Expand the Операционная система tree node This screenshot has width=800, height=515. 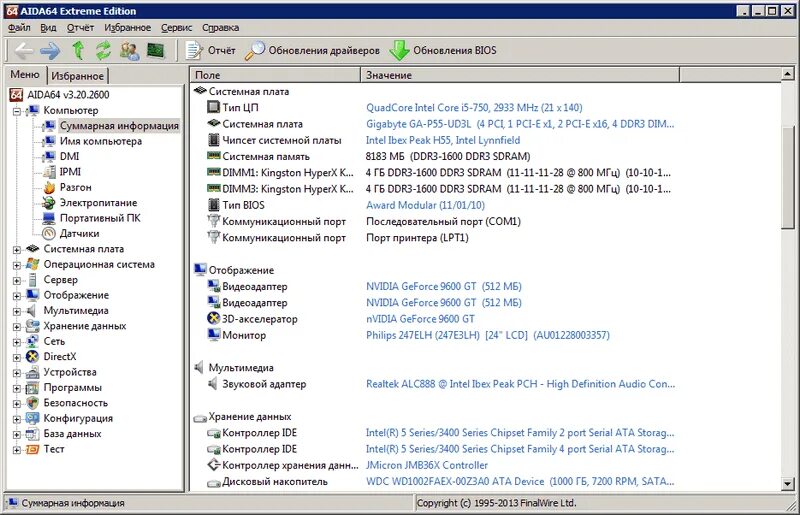[x=17, y=265]
